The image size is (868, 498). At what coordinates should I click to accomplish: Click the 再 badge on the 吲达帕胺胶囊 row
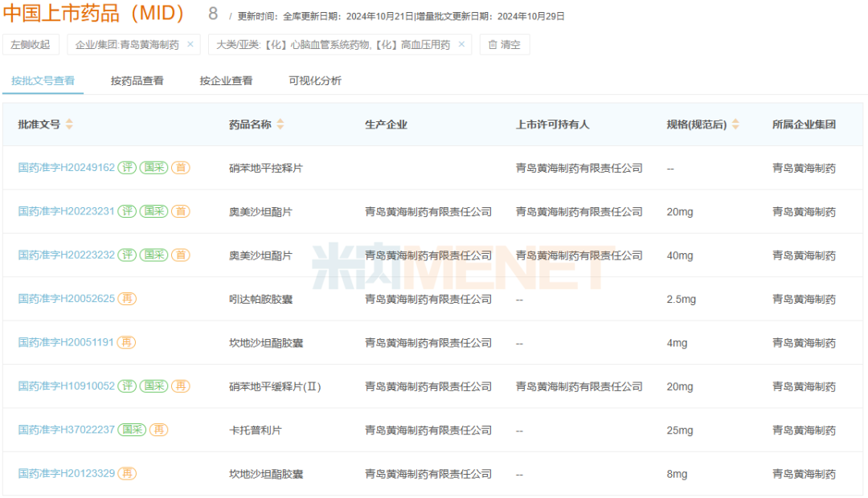(x=126, y=299)
